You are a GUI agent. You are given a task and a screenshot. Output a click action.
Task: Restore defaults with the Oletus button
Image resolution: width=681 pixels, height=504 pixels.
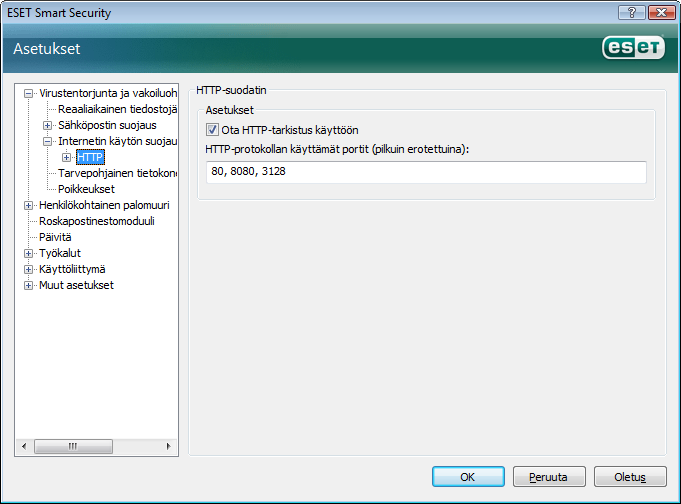point(630,477)
